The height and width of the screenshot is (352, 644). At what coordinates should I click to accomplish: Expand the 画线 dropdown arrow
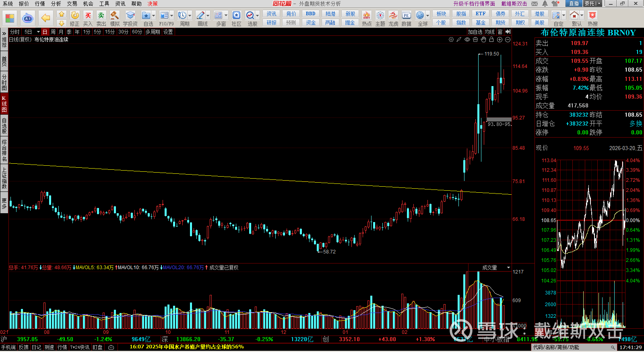pyautogui.click(x=208, y=16)
